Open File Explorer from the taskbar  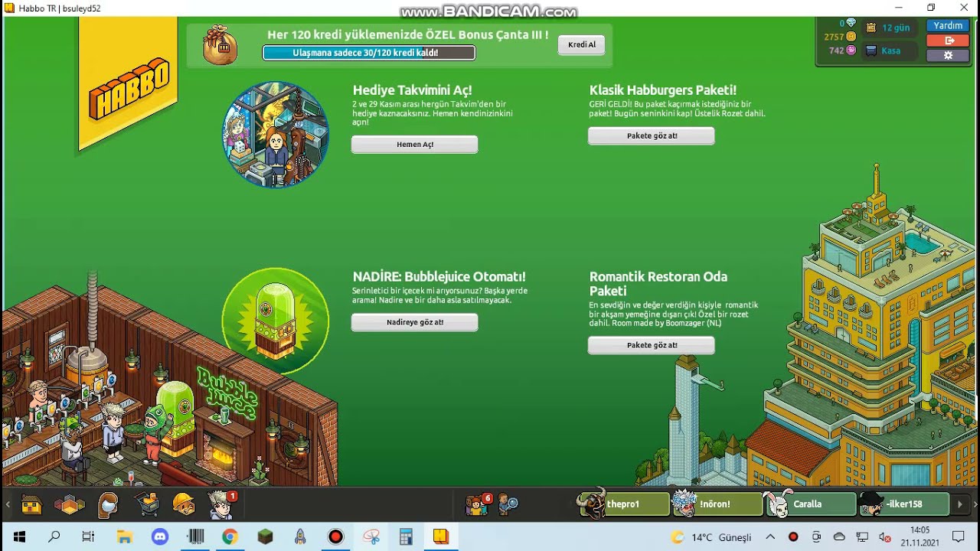[124, 536]
